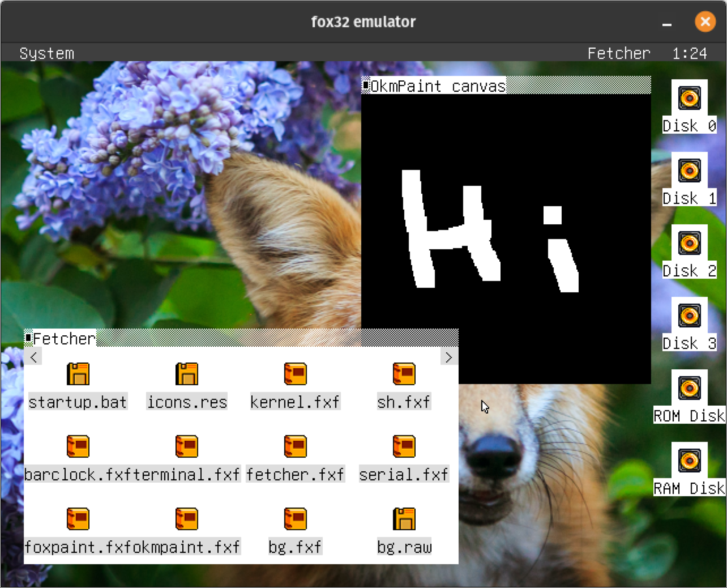Open the System menu
The width and height of the screenshot is (727, 588).
(x=46, y=53)
